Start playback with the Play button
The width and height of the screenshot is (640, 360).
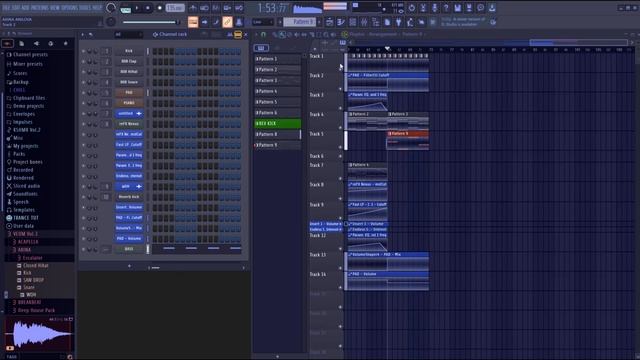click(x=137, y=8)
